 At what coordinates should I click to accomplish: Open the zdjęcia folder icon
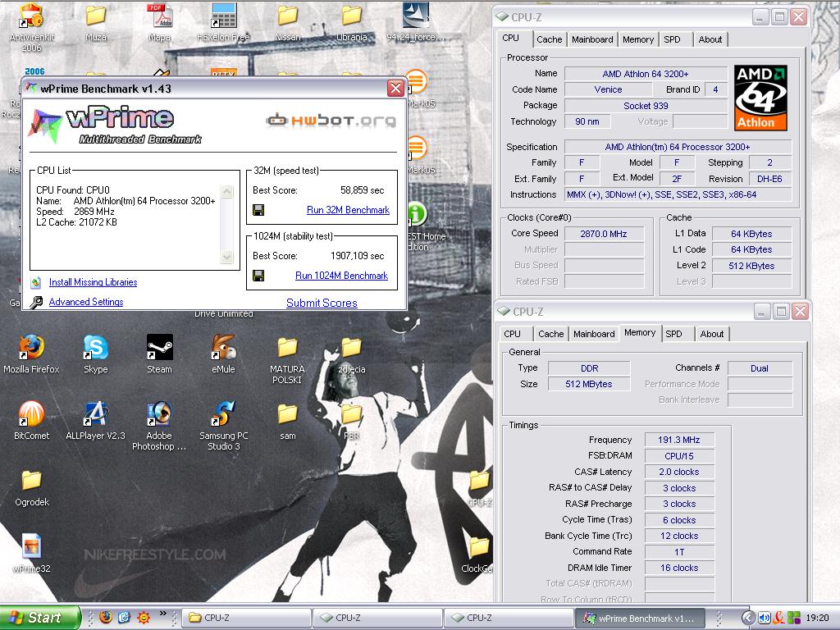[351, 347]
